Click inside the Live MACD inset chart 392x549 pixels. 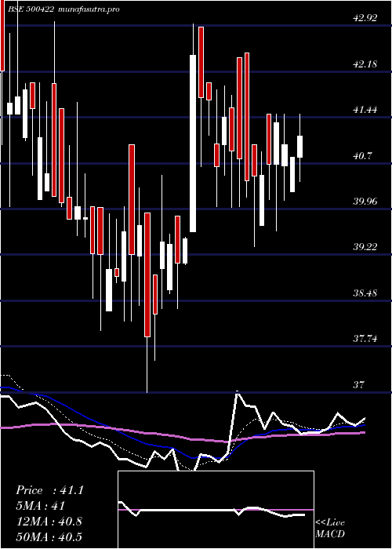216,510
